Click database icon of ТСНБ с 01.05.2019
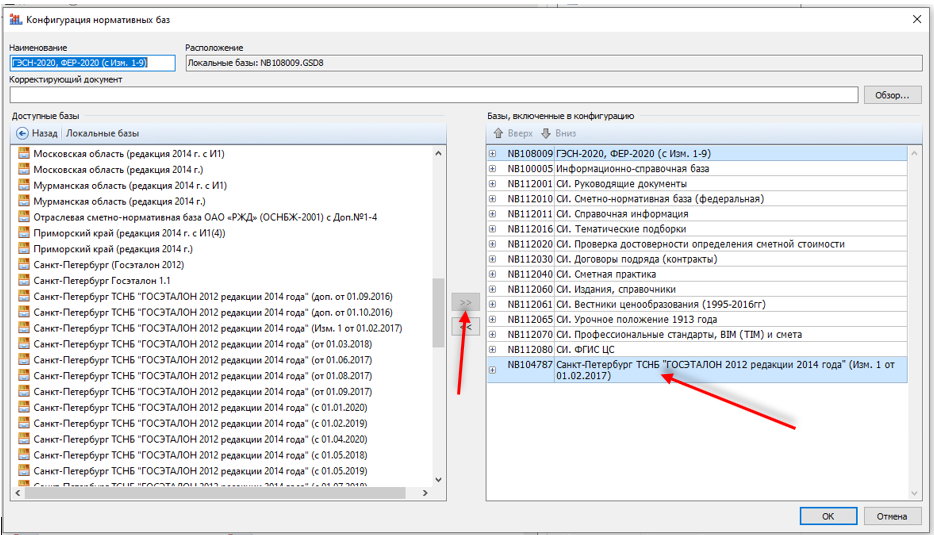Screen dimensions: 934x535 (x=24, y=471)
